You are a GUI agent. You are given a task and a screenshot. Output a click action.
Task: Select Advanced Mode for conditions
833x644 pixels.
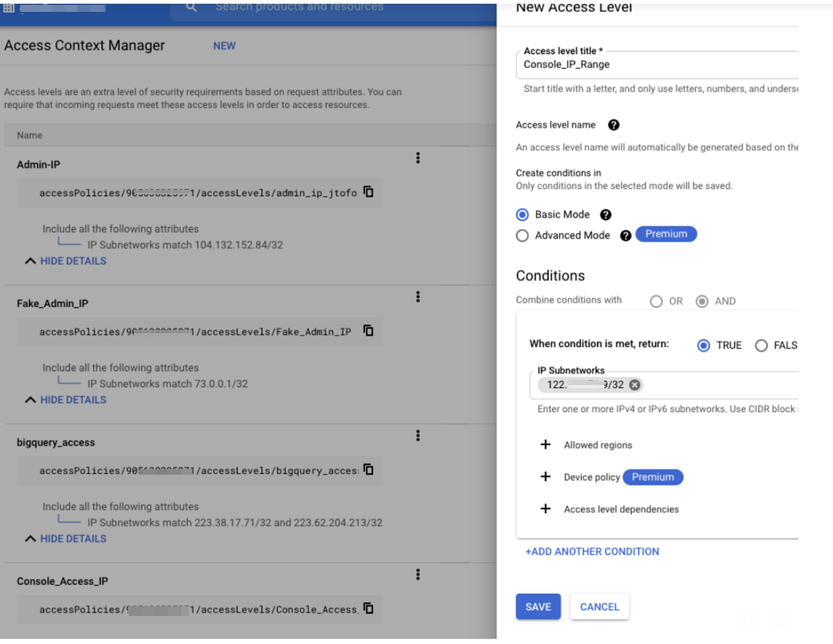point(522,235)
